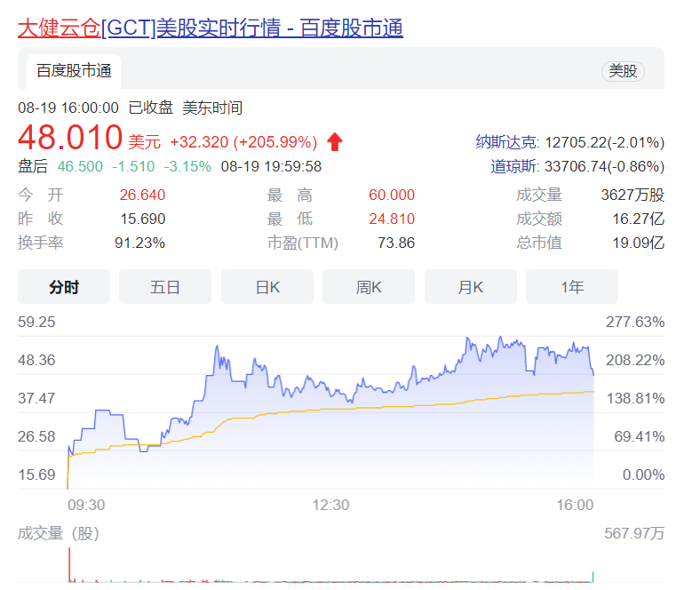Select the 百度股市通 tab

(74, 71)
